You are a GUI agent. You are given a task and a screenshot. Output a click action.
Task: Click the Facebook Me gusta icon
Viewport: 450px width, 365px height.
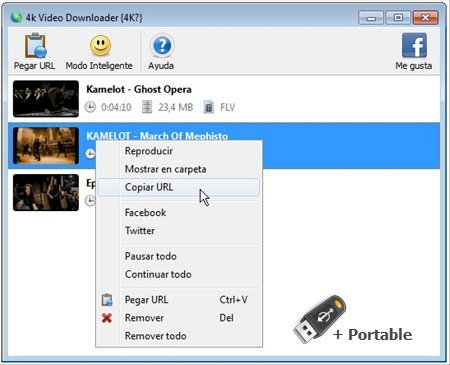click(x=414, y=45)
